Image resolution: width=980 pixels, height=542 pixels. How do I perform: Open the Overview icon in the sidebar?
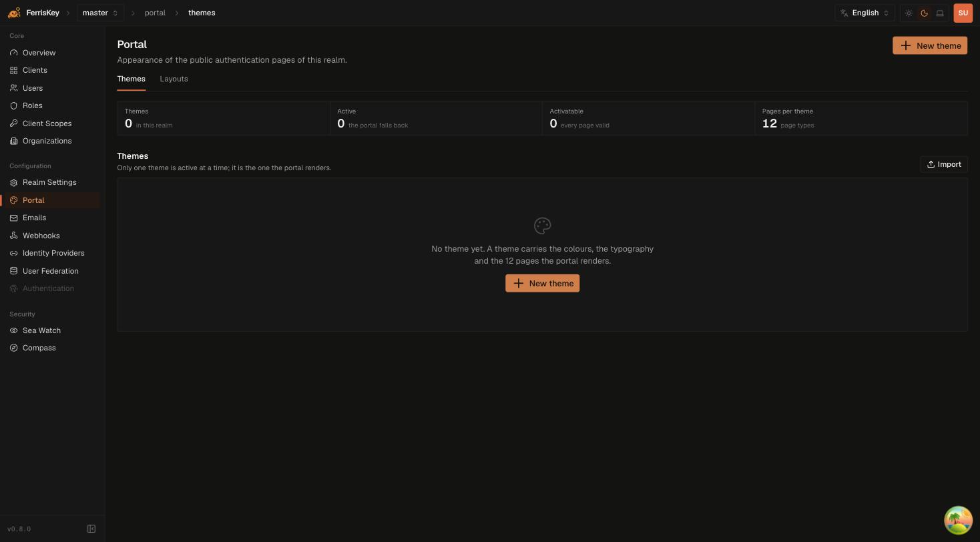pos(13,53)
